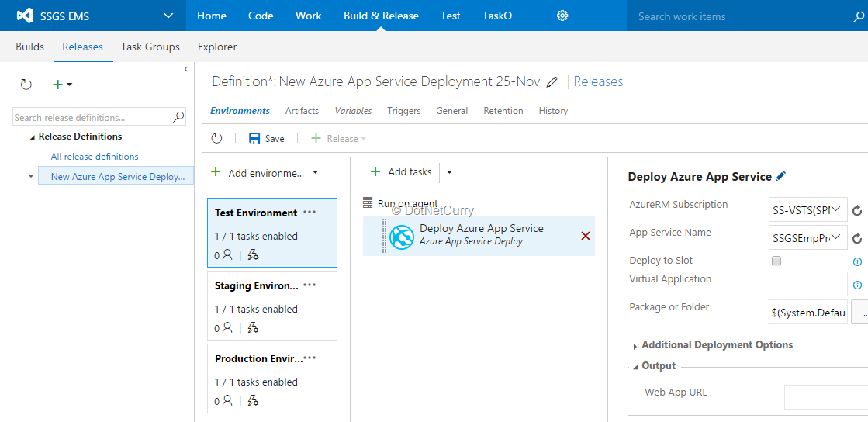Select the Staging Environment card

[271, 305]
